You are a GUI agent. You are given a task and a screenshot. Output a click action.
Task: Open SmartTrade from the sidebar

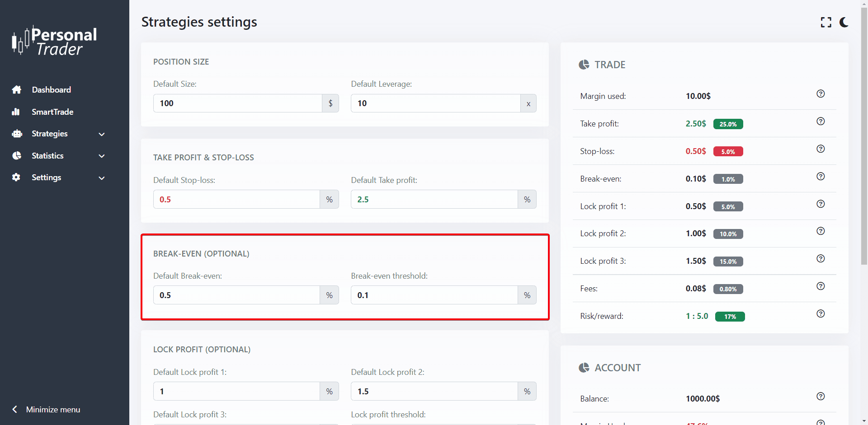52,112
